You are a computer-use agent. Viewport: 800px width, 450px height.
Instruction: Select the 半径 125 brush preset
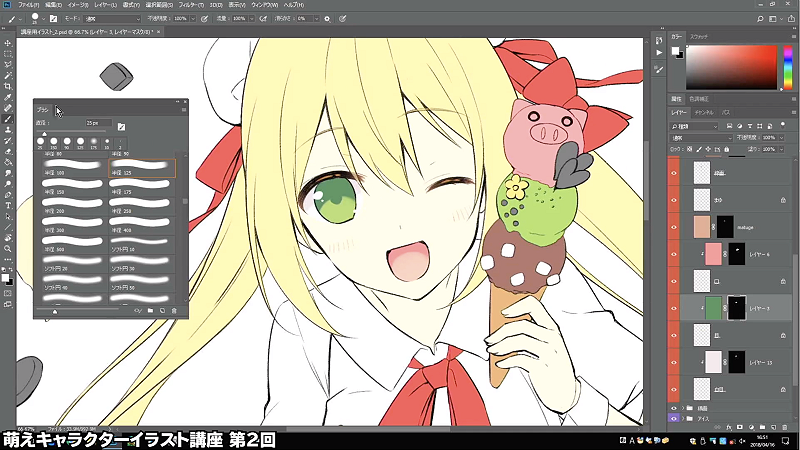[x=142, y=168]
